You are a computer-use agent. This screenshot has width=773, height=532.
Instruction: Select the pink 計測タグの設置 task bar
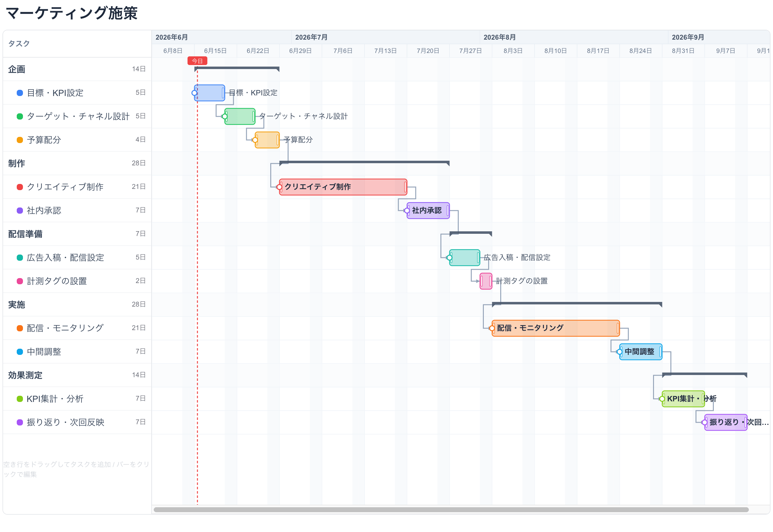486,281
